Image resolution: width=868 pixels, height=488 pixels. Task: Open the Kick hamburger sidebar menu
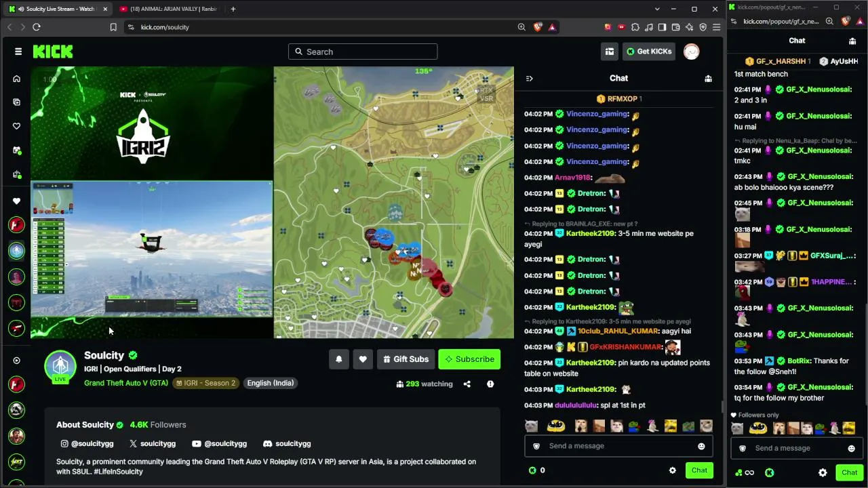pyautogui.click(x=18, y=52)
